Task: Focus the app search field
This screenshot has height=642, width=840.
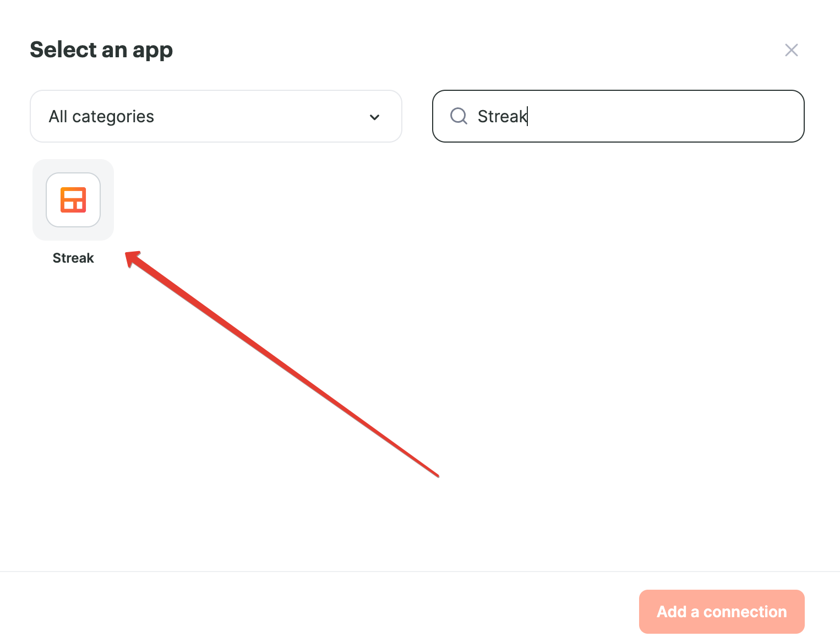Action: (x=618, y=116)
